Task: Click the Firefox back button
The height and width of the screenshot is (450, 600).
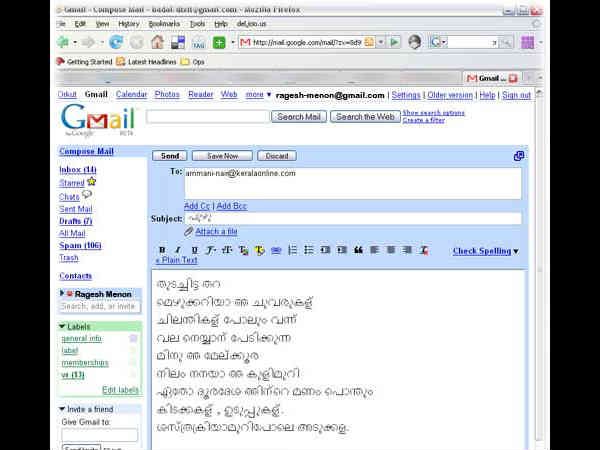Action: [x=63, y=42]
